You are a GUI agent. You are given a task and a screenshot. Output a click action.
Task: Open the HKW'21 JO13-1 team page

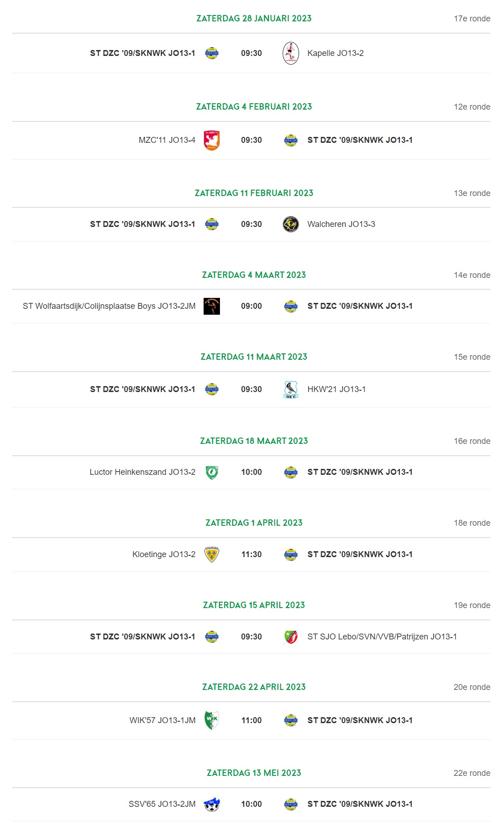pyautogui.click(x=337, y=389)
